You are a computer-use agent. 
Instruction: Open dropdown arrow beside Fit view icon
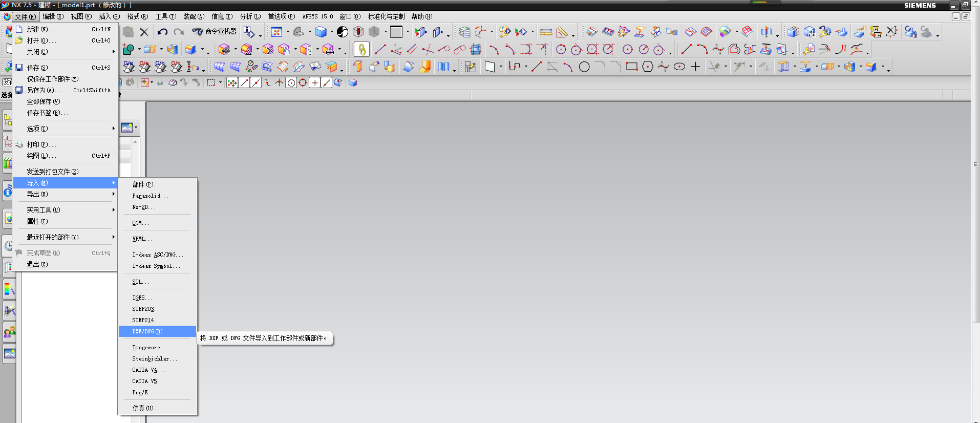click(x=287, y=32)
